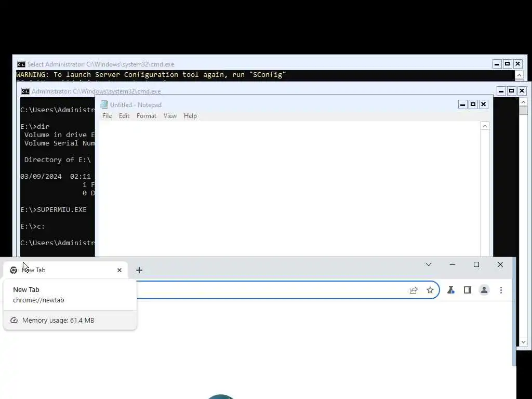Maximize the second Administrator cmd window
Screen dimensions: 532x399
512,91
